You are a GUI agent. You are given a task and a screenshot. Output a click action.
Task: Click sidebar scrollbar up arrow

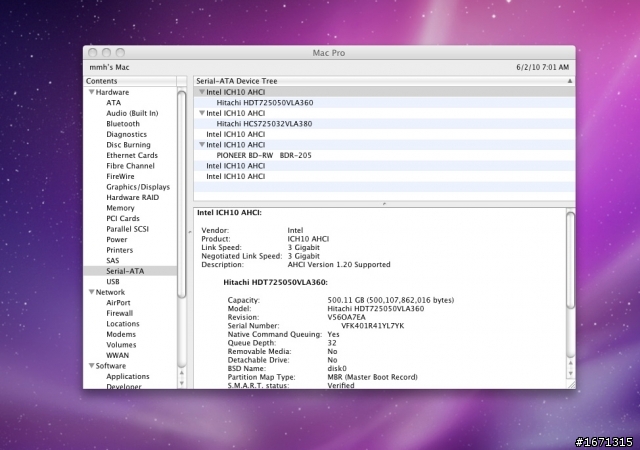click(x=182, y=373)
